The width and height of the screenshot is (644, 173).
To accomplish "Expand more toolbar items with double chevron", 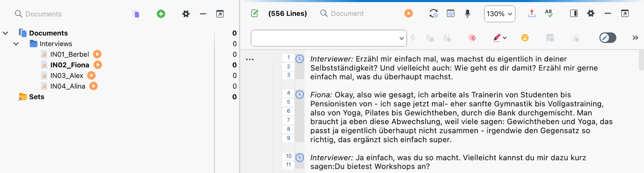I will pyautogui.click(x=635, y=38).
